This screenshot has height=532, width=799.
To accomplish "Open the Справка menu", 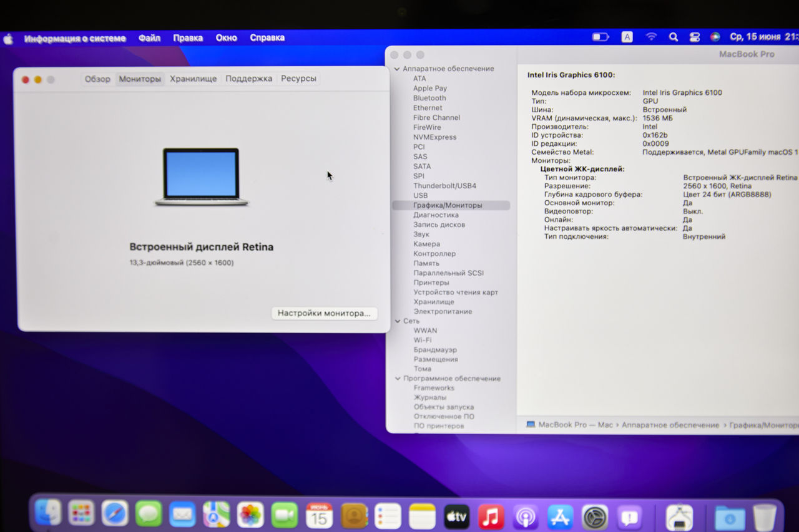I will (x=267, y=37).
